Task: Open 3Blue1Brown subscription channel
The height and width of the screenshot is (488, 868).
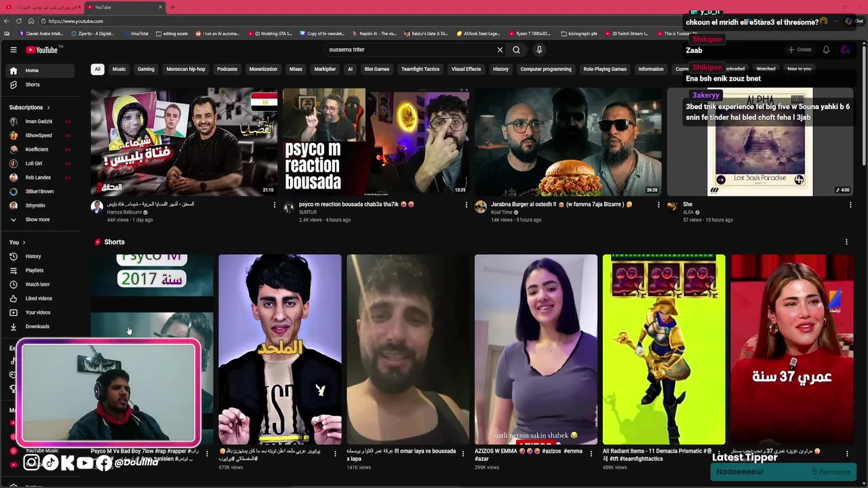Action: point(41,191)
